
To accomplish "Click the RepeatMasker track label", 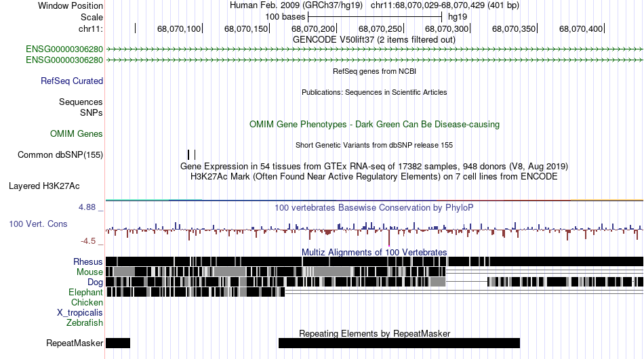I will (75, 343).
